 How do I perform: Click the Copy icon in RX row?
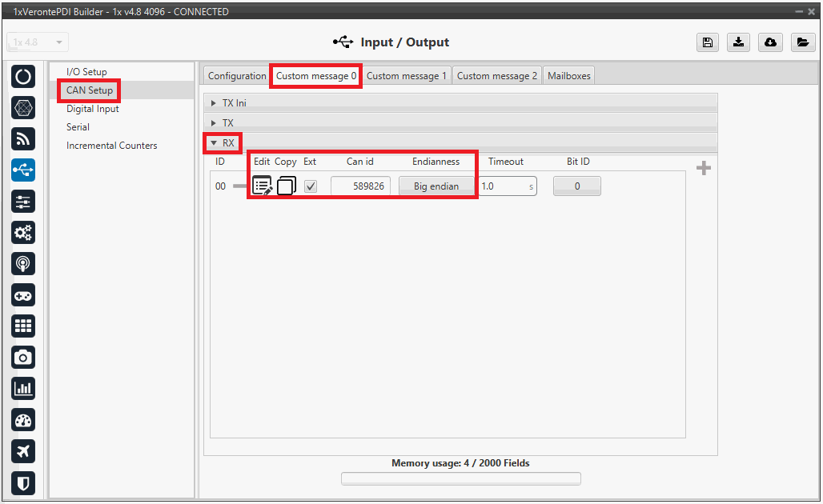pyautogui.click(x=286, y=186)
